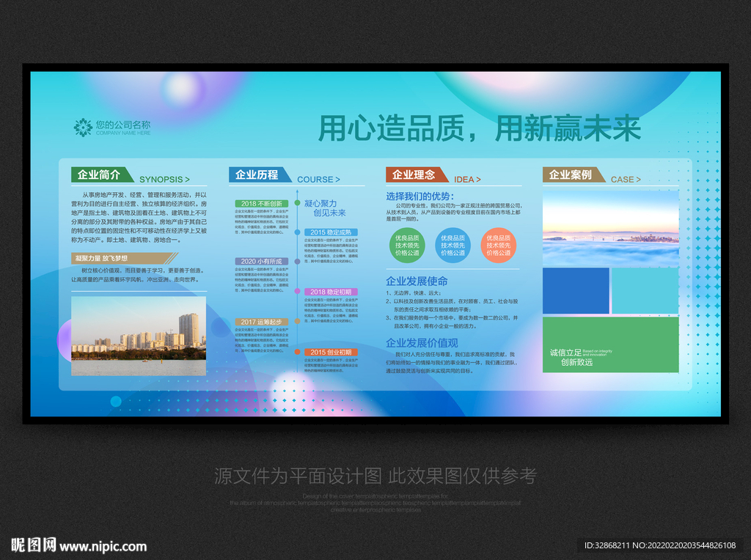
Task: Select the tan 企业案例 section tab
Action: [x=574, y=174]
